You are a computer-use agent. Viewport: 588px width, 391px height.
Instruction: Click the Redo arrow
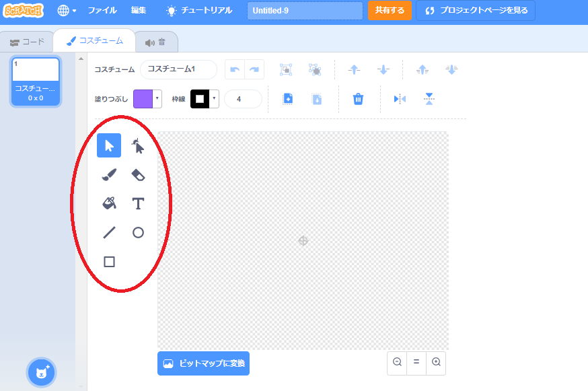click(x=254, y=69)
